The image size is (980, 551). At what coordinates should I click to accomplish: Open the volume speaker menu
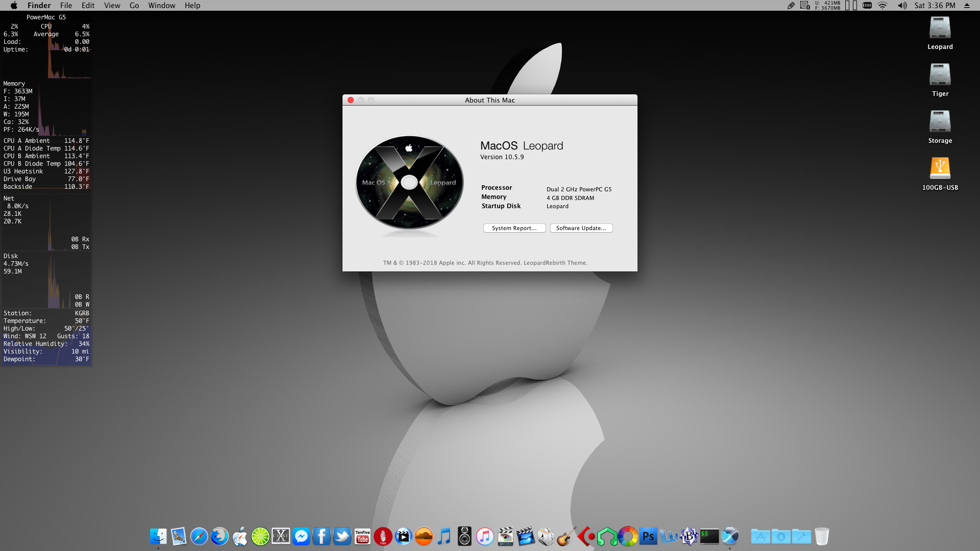coord(902,6)
